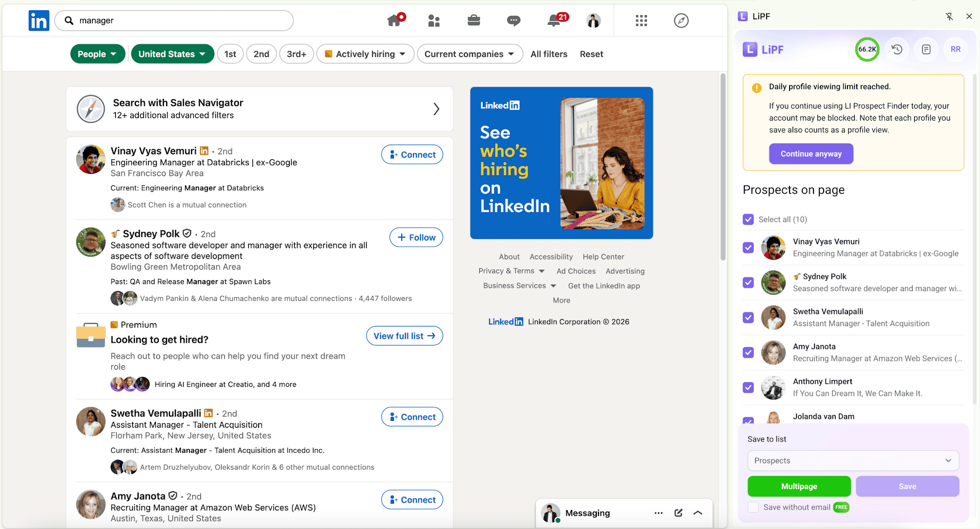Uncheck Vinay Vyas Vemuri in prospects list
980x529 pixels.
(x=748, y=248)
